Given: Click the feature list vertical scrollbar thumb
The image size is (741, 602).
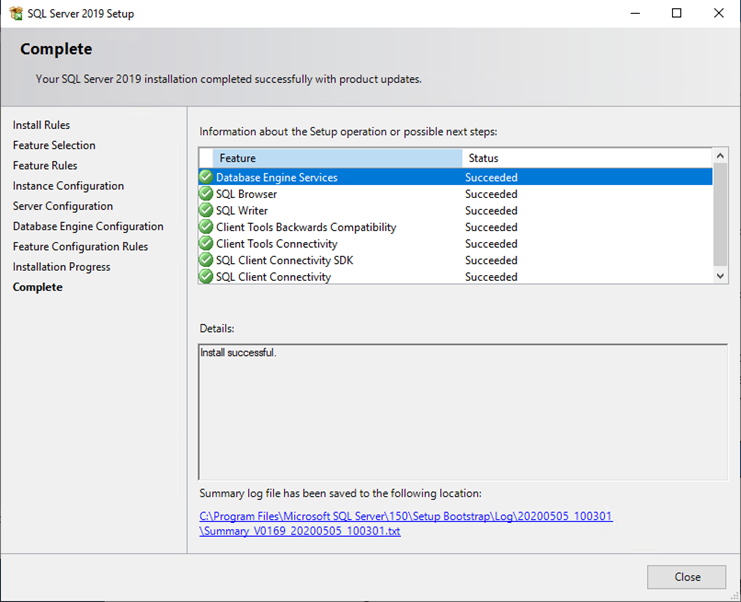Looking at the screenshot, I should point(720,215).
